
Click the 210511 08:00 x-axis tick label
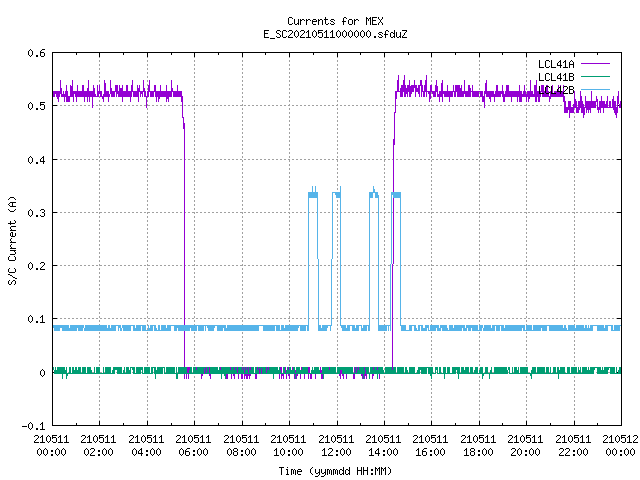(241, 446)
